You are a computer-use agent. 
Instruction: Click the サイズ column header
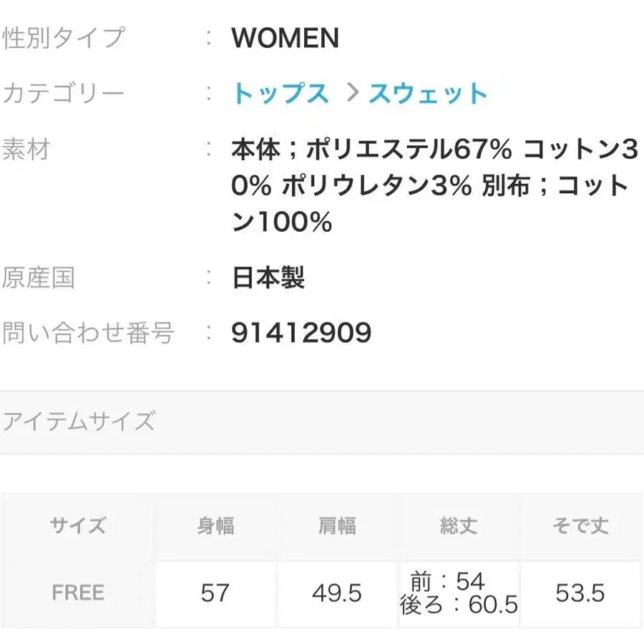point(78,527)
